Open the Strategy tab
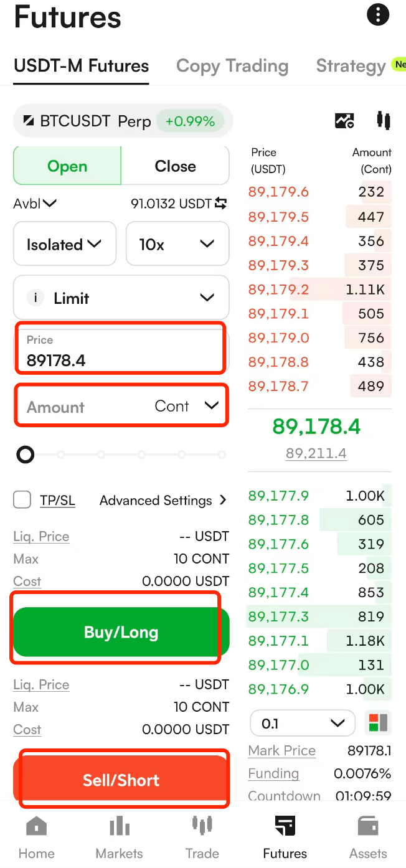406x868 pixels. click(x=351, y=66)
